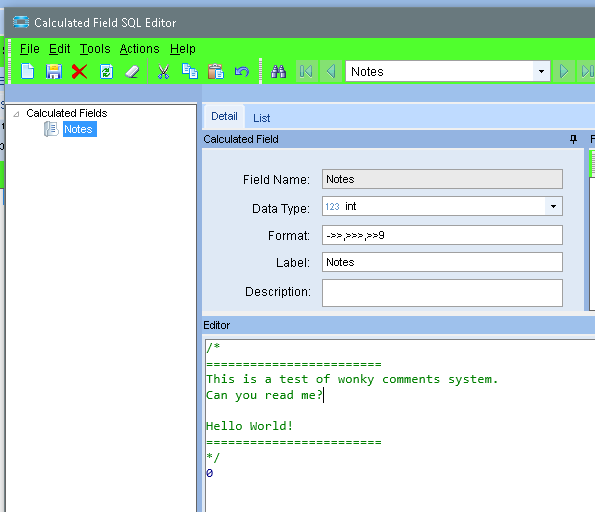Open the Actions menu
The image size is (595, 512).
(140, 49)
